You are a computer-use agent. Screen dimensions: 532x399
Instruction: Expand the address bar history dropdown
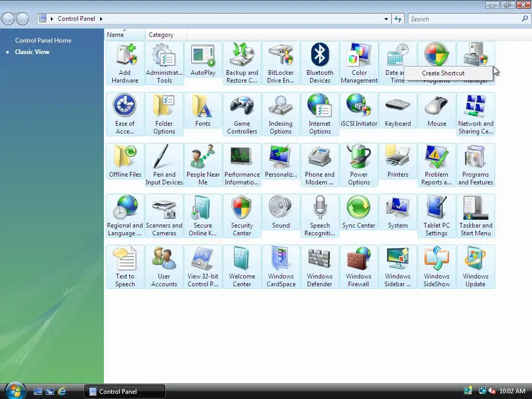[x=386, y=19]
